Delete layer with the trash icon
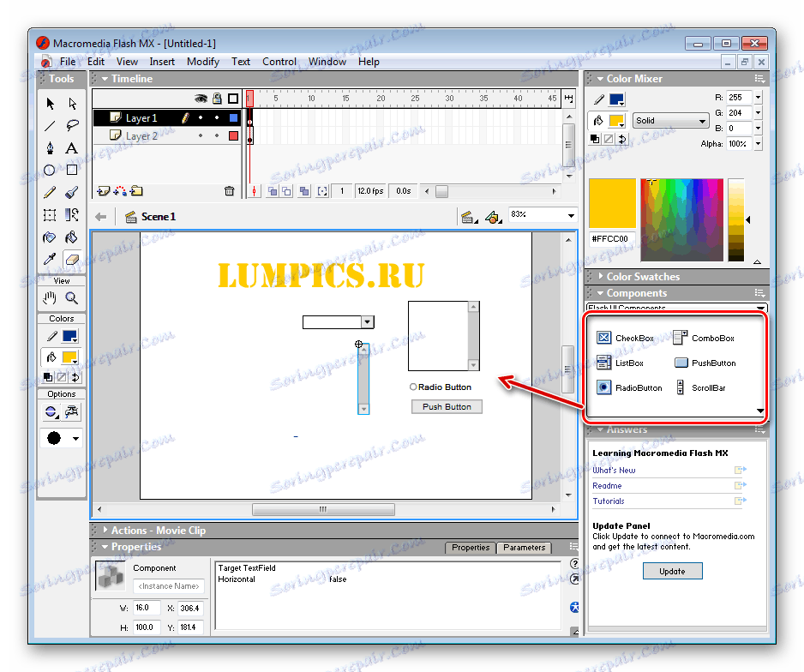The width and height of the screenshot is (804, 672). tap(229, 191)
